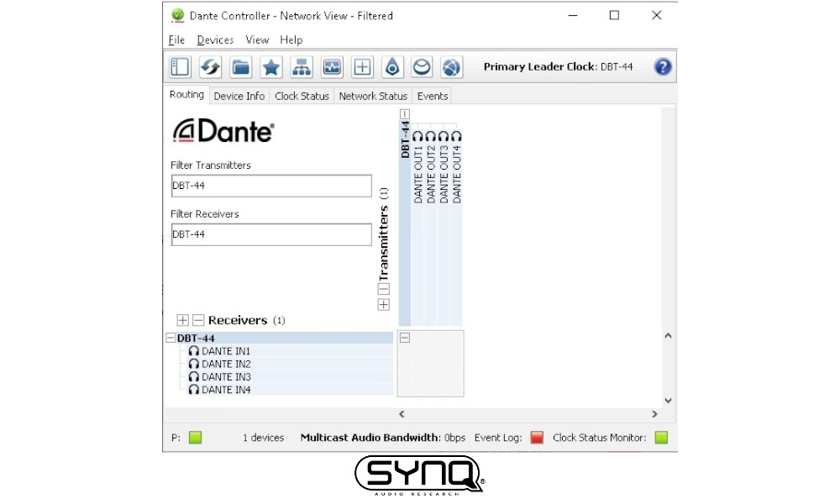Click the green P: status indicator
Viewport: 840px width, 504px height.
pos(196,438)
